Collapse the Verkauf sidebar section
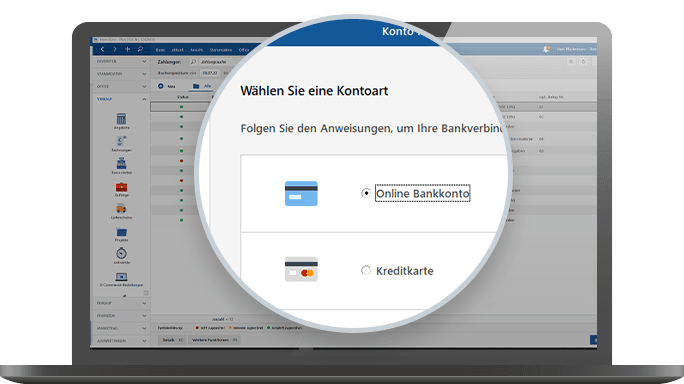684x384 pixels. (x=121, y=99)
